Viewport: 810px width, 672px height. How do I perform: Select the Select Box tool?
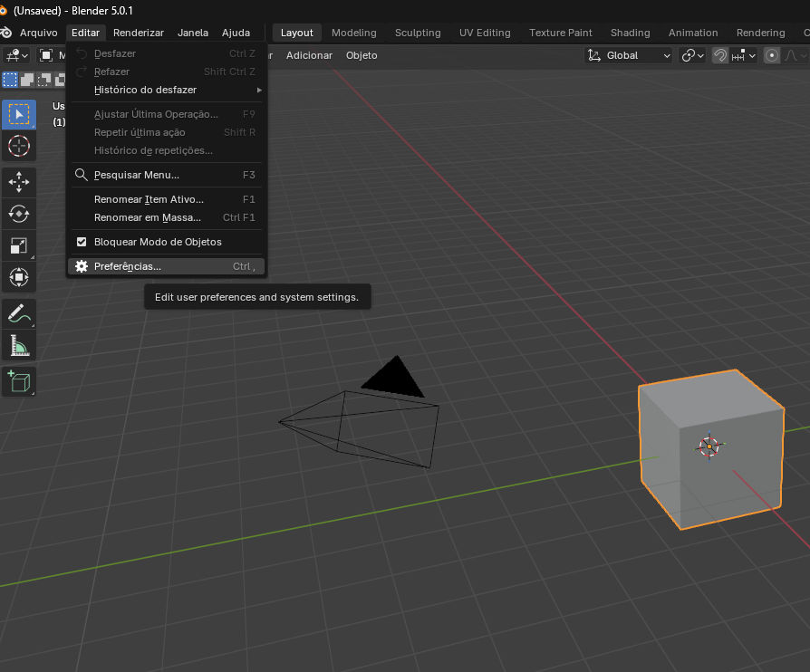click(19, 114)
